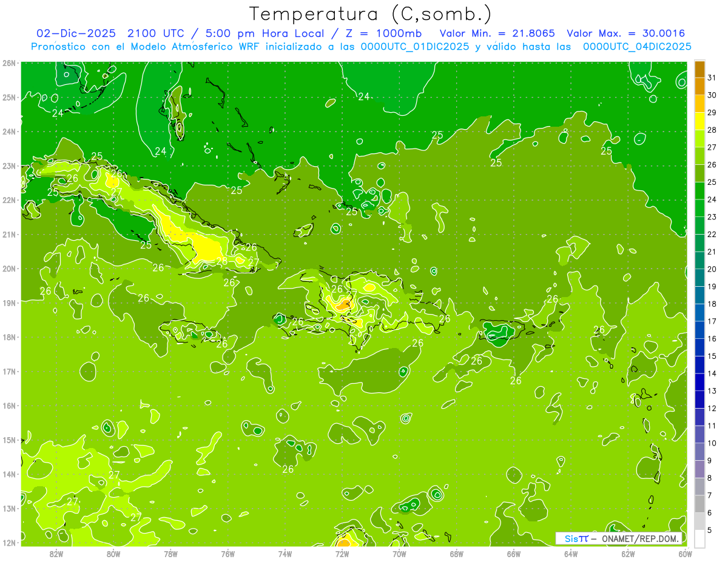Click the '26N' latitude axis label
Screen dimensions: 728x562
click(x=8, y=63)
